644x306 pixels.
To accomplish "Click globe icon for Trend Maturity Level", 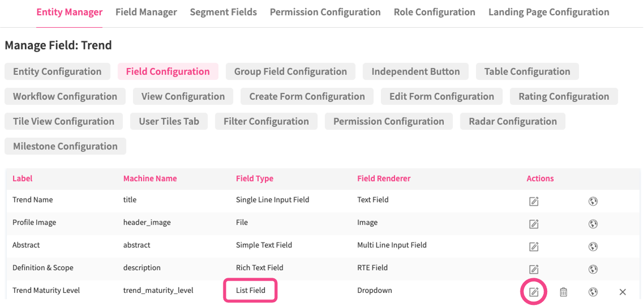I will pyautogui.click(x=593, y=292).
